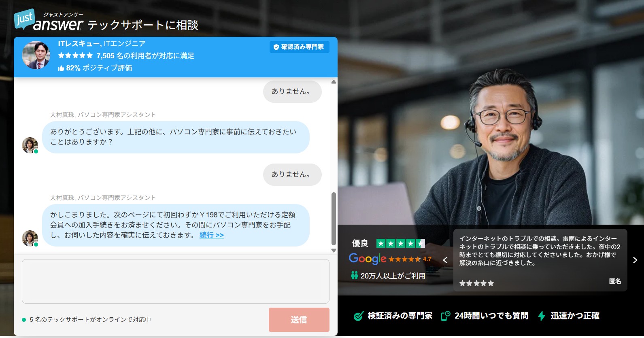Show previous review with left chevron
Viewport: 644px width, 338px height.
(445, 260)
